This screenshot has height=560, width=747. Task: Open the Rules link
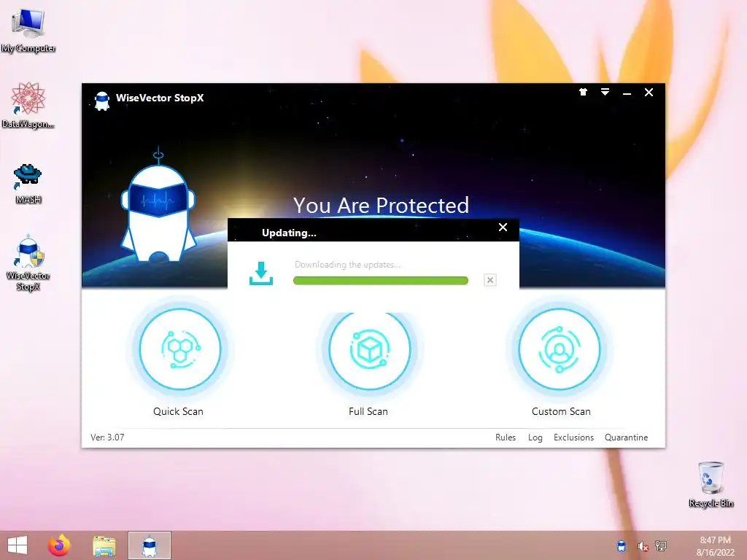pyautogui.click(x=506, y=437)
